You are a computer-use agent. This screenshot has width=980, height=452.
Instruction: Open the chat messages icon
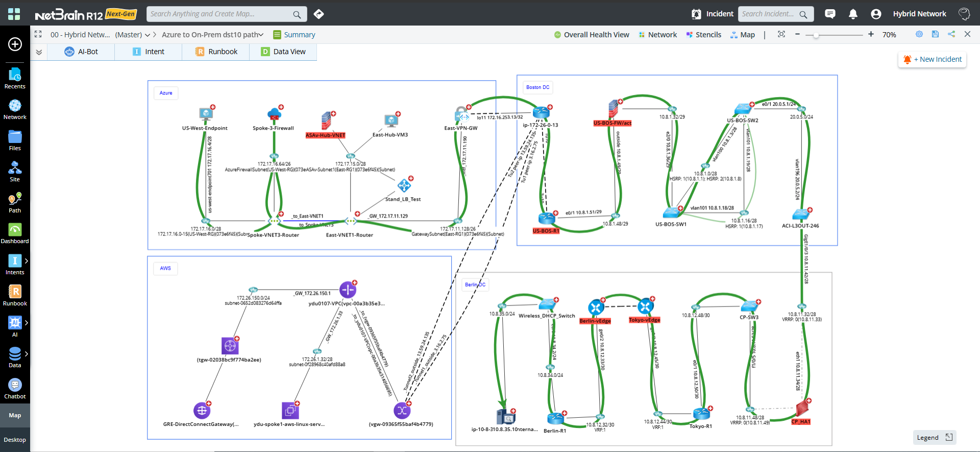pyautogui.click(x=830, y=14)
